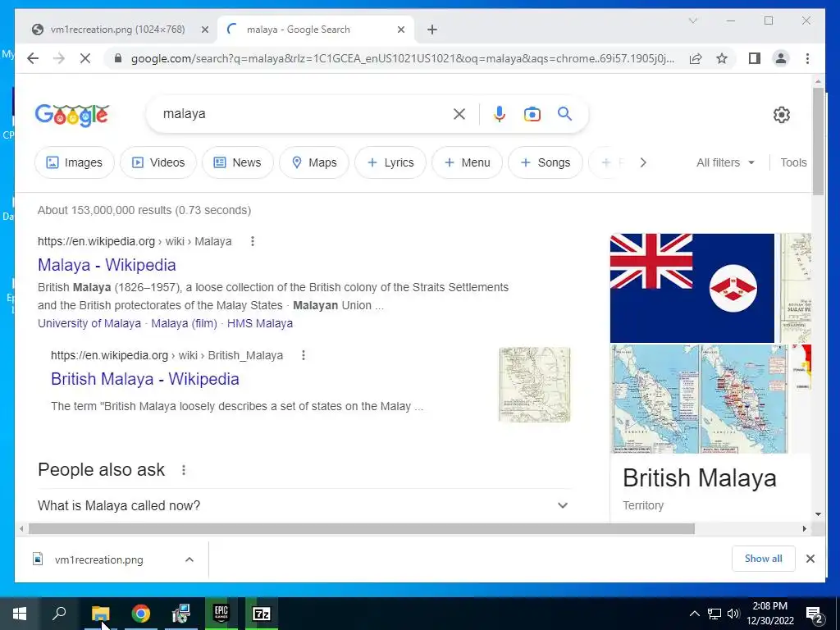Close the downloads bar
840x630 pixels.
(x=810, y=559)
